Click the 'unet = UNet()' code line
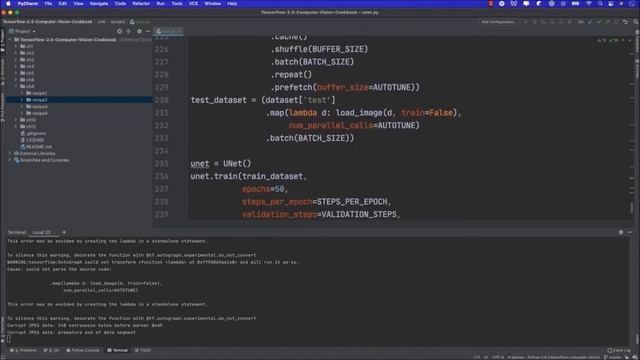This screenshot has height=360, width=640. tap(220, 164)
